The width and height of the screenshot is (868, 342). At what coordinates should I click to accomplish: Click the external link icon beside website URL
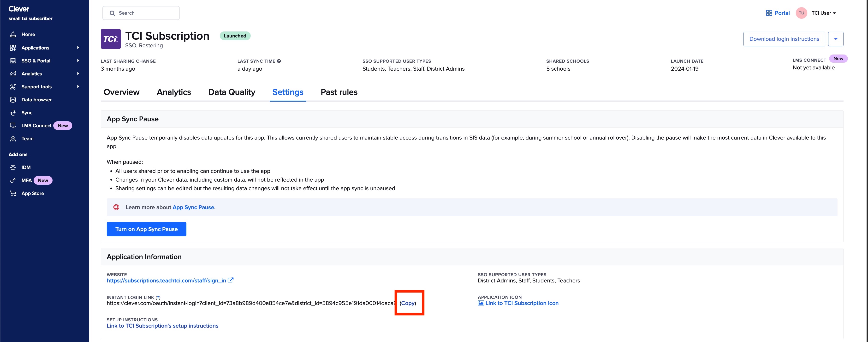click(231, 280)
